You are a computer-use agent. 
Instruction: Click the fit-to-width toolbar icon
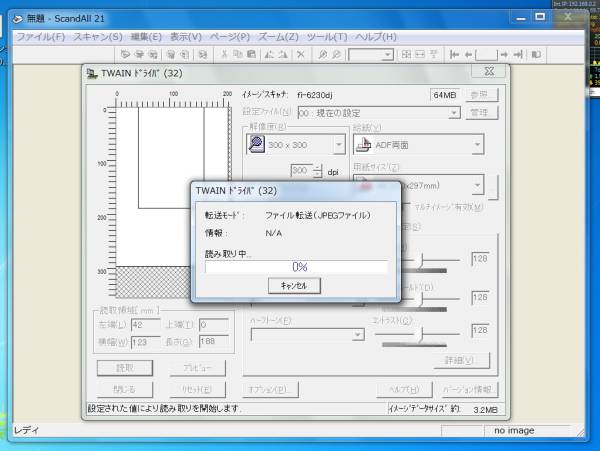[x=420, y=54]
